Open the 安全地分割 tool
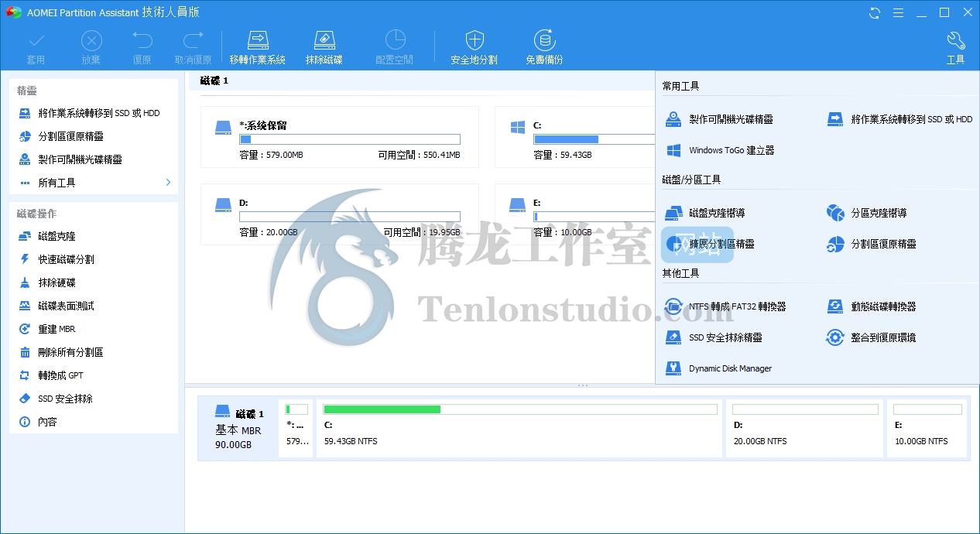This screenshot has width=980, height=534. [x=474, y=47]
